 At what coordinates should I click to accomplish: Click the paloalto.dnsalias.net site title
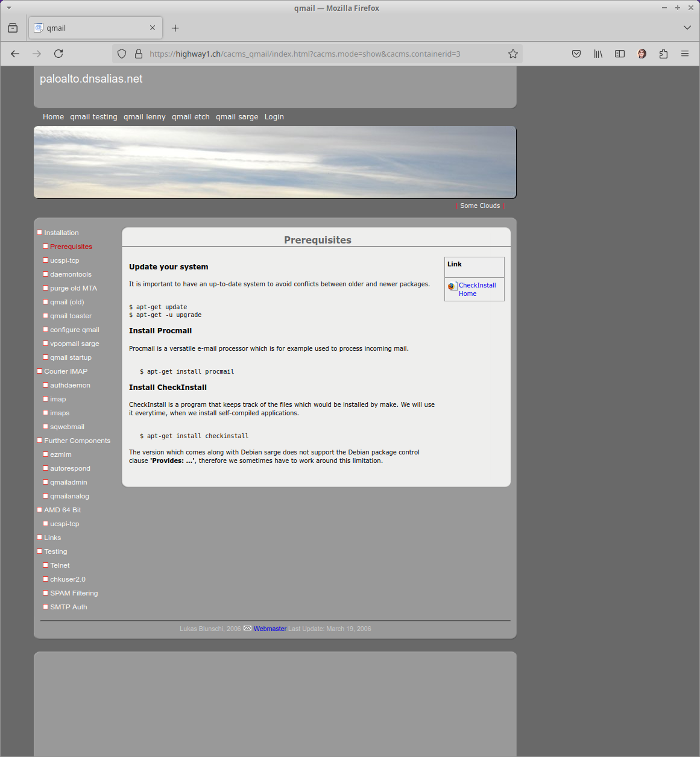tap(91, 79)
